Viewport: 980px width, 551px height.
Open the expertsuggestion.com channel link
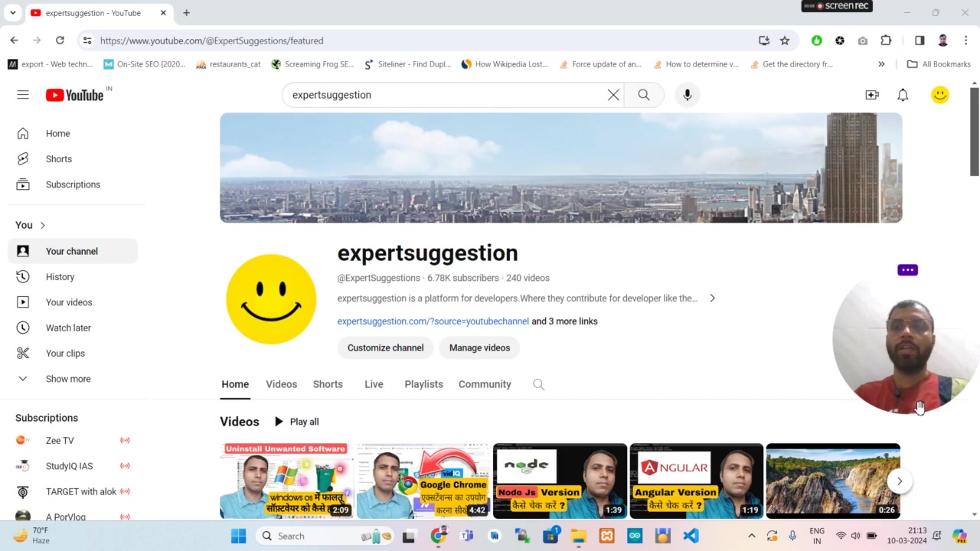coord(433,321)
